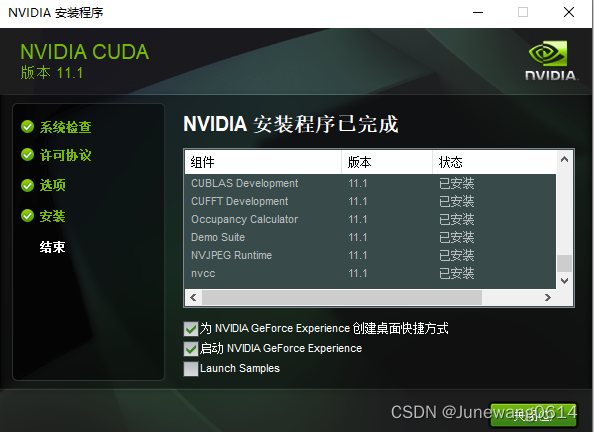
Task: Click the NVIDIA eye logo
Action: click(548, 53)
